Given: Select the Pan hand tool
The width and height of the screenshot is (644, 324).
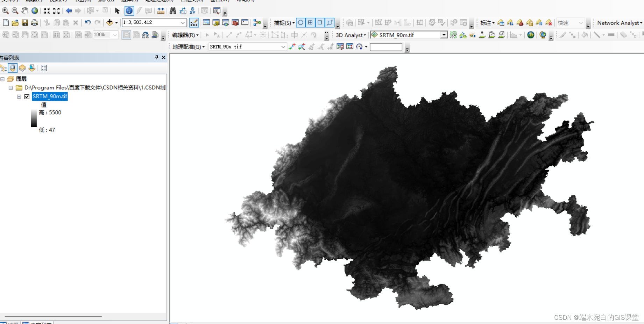Looking at the screenshot, I should tap(25, 11).
